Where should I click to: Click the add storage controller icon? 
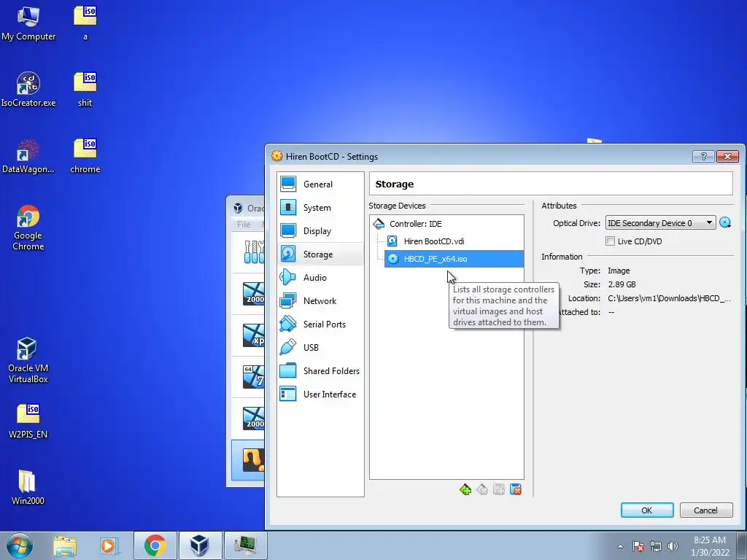click(465, 489)
